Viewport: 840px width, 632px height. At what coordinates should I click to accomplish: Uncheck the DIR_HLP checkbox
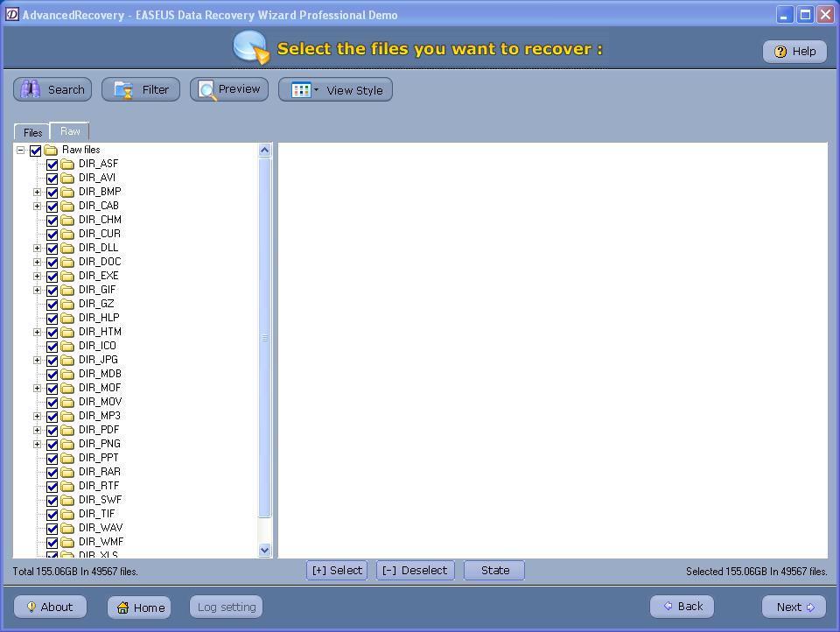tap(52, 319)
